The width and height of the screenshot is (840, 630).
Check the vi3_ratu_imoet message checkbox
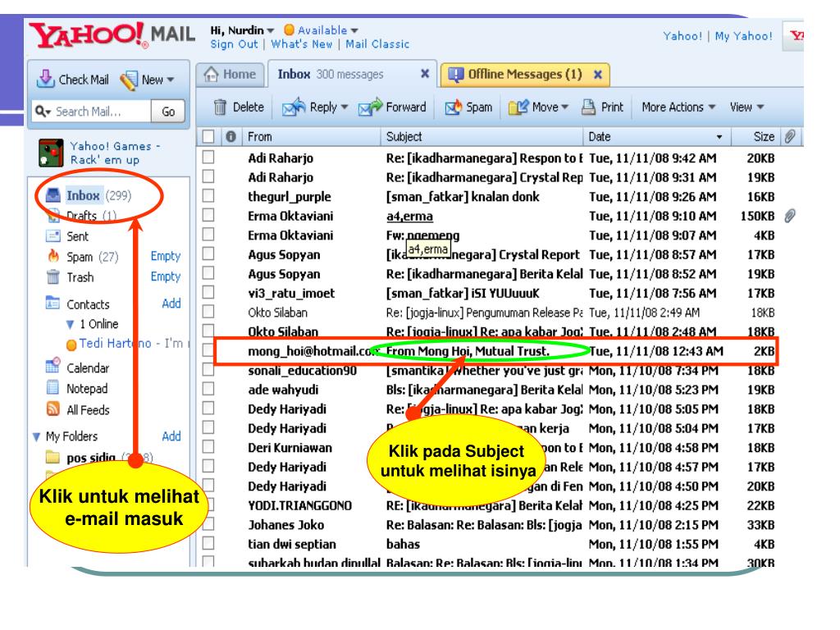[x=208, y=292]
